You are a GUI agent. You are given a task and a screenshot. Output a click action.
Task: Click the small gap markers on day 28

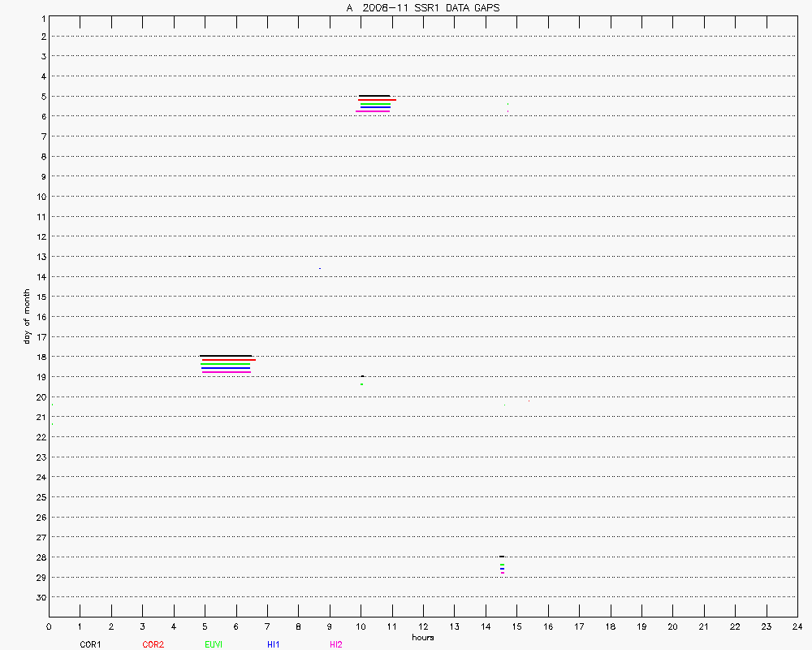pyautogui.click(x=502, y=565)
